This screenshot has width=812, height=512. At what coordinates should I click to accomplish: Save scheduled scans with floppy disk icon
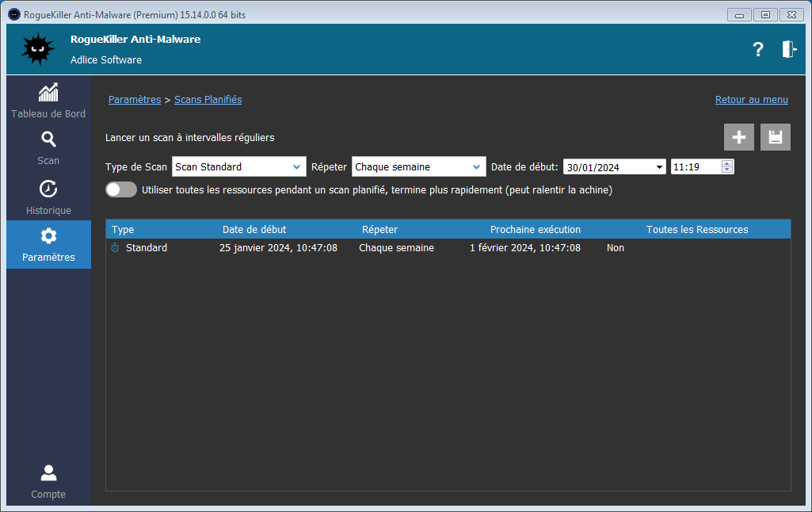click(x=775, y=137)
